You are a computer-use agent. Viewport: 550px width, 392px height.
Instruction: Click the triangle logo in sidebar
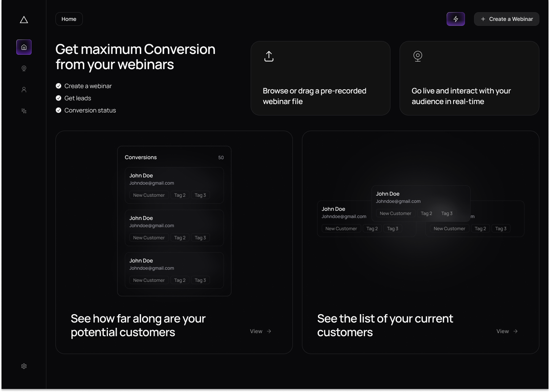pos(24,20)
